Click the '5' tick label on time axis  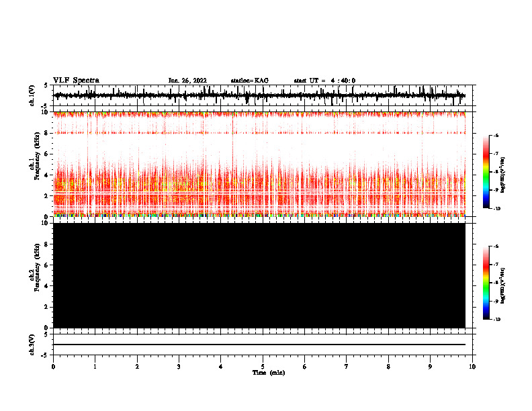[x=263, y=367]
